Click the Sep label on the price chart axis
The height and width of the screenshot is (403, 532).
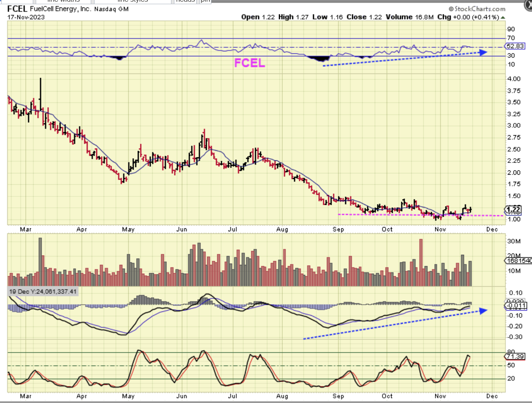pos(338,230)
